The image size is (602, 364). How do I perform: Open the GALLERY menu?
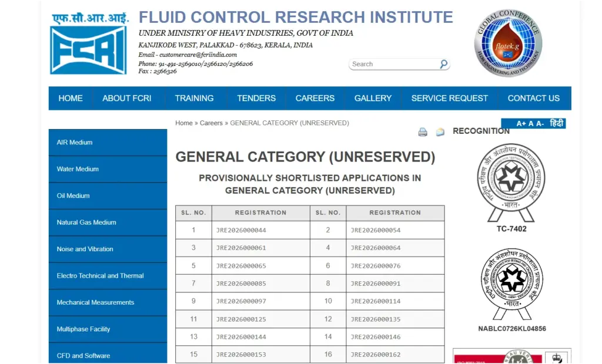pyautogui.click(x=373, y=98)
